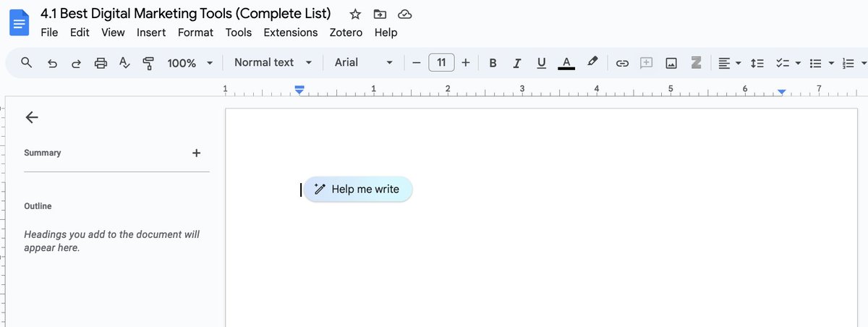868x327 pixels.
Task: Toggle italic formatting
Action: 516,63
